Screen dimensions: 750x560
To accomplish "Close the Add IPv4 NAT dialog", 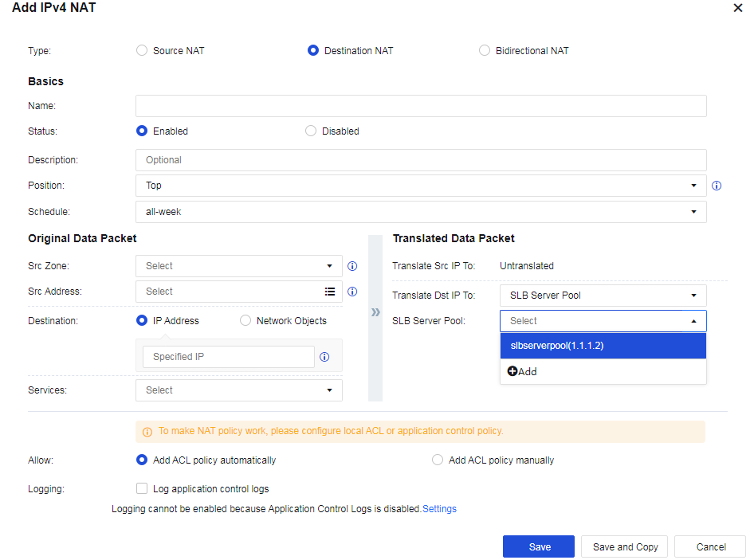I will 736,7.
